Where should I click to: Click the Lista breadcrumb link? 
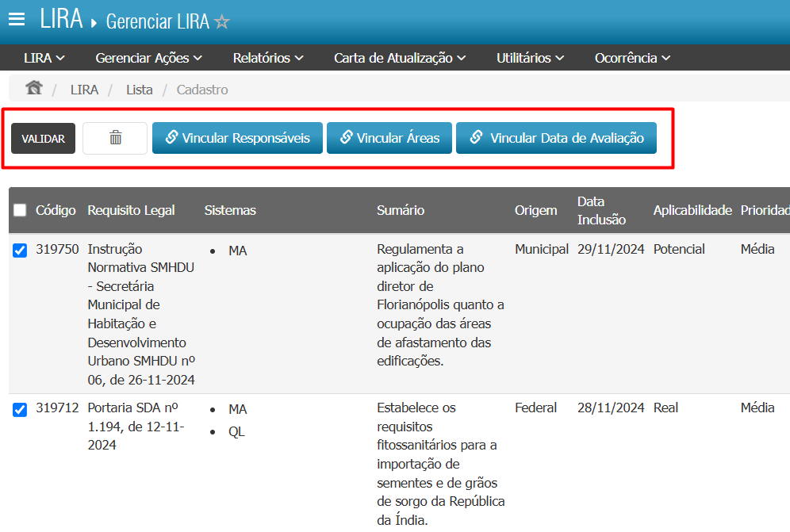tap(140, 90)
